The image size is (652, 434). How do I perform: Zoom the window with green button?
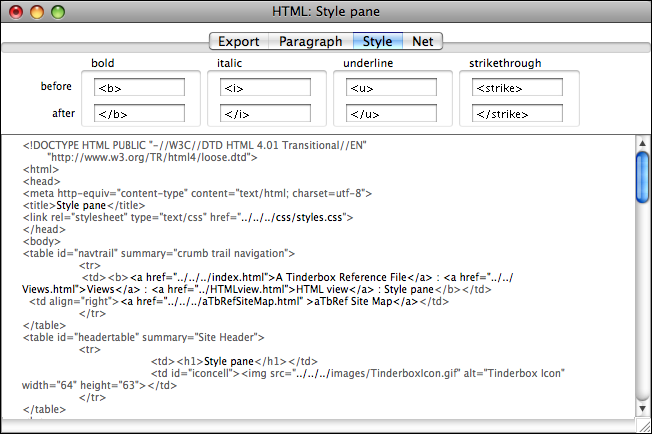point(58,12)
